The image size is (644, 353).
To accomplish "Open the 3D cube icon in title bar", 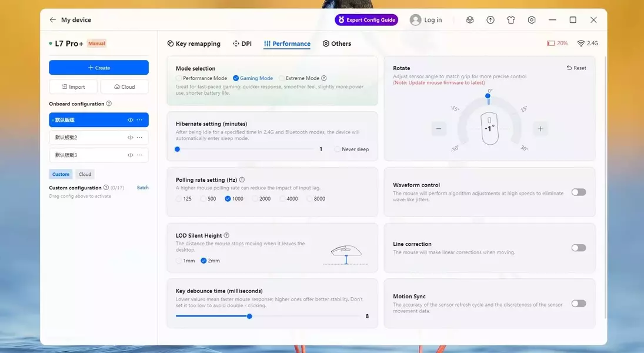I will 470,20.
